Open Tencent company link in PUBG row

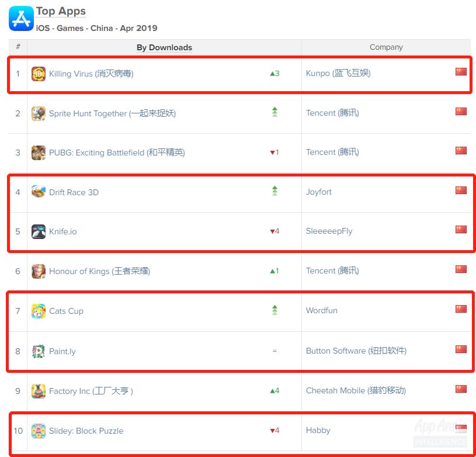[332, 152]
